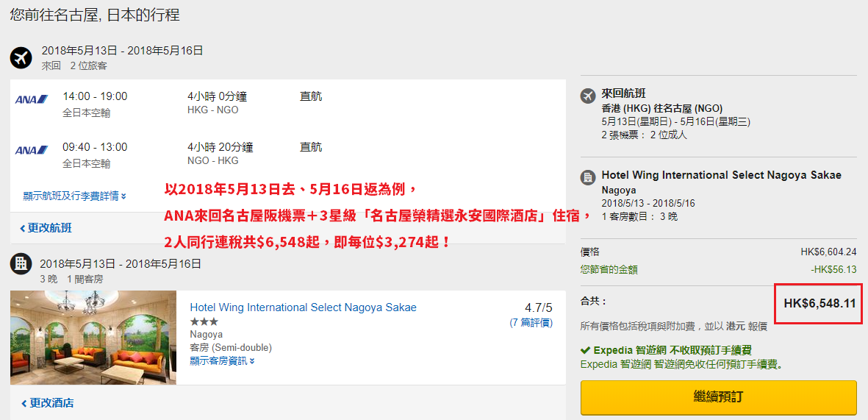
Task: Click the 您節省的金額 label
Action: (x=609, y=269)
